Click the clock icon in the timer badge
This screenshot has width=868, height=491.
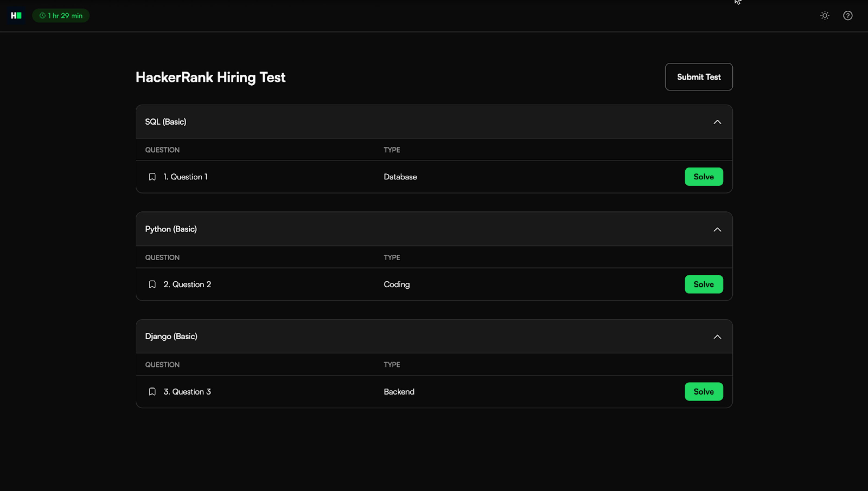43,15
